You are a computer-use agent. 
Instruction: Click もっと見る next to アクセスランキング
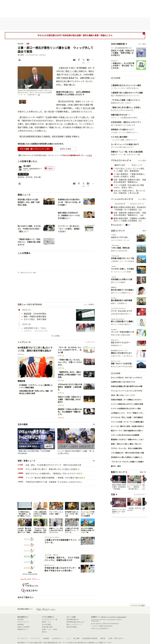pos(142,160)
